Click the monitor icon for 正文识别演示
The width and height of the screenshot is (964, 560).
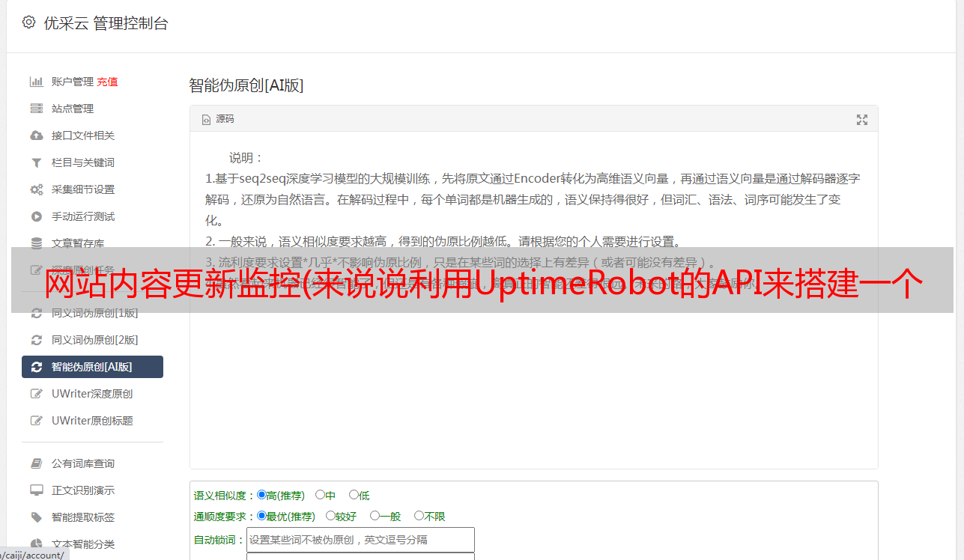click(x=36, y=490)
